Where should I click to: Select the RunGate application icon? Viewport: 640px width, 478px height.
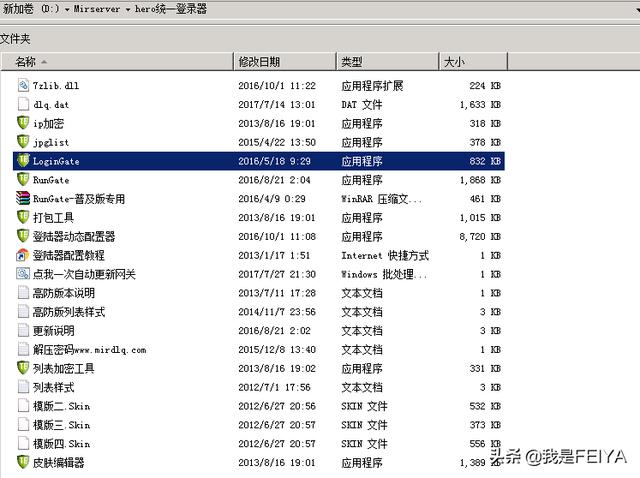click(23, 179)
